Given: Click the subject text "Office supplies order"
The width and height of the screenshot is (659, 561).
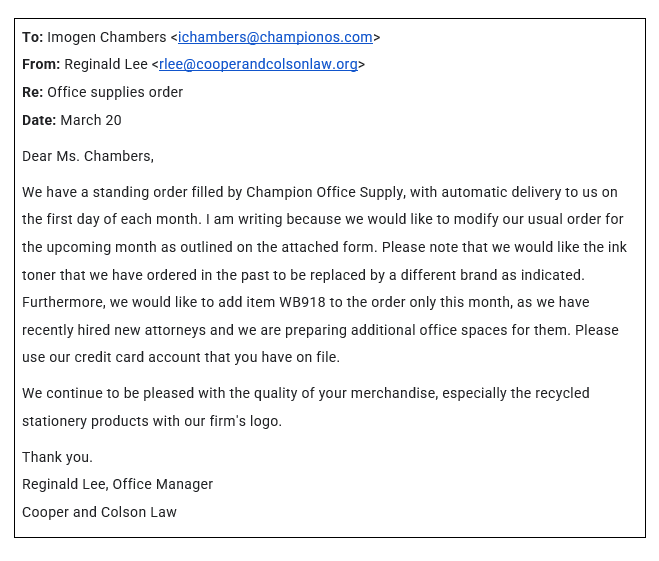Looking at the screenshot, I should tap(115, 93).
